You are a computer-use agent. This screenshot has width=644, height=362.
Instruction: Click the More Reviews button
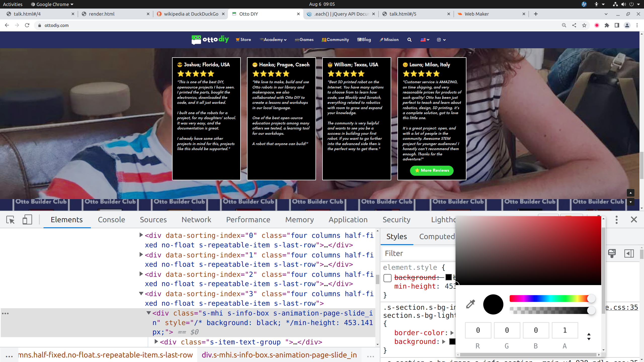(x=432, y=170)
